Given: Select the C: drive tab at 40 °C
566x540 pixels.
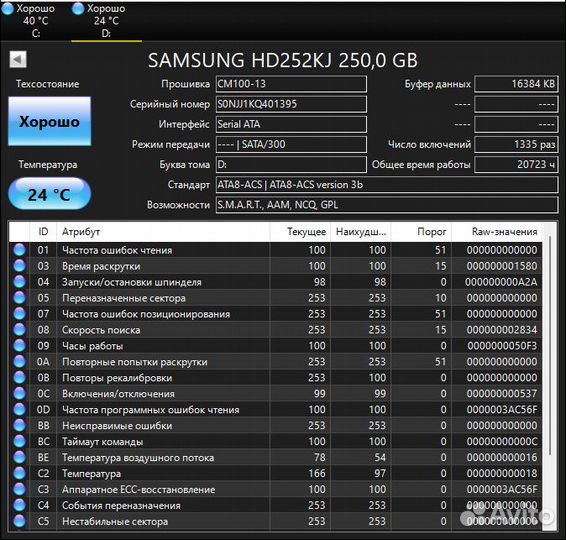Looking at the screenshot, I should click(x=35, y=20).
